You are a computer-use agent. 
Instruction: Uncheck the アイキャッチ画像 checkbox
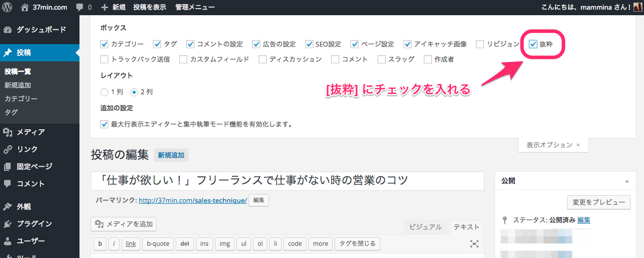tap(408, 44)
